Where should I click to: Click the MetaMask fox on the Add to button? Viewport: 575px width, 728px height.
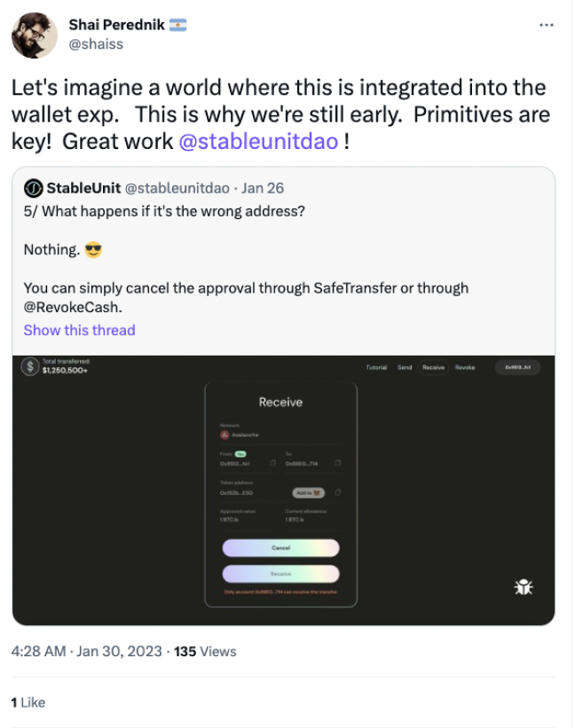(x=315, y=490)
